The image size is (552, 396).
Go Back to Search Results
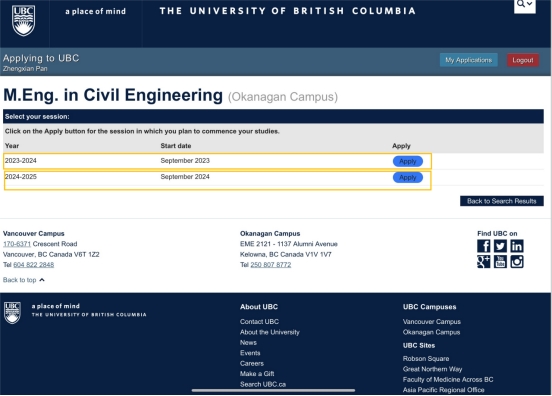502,201
